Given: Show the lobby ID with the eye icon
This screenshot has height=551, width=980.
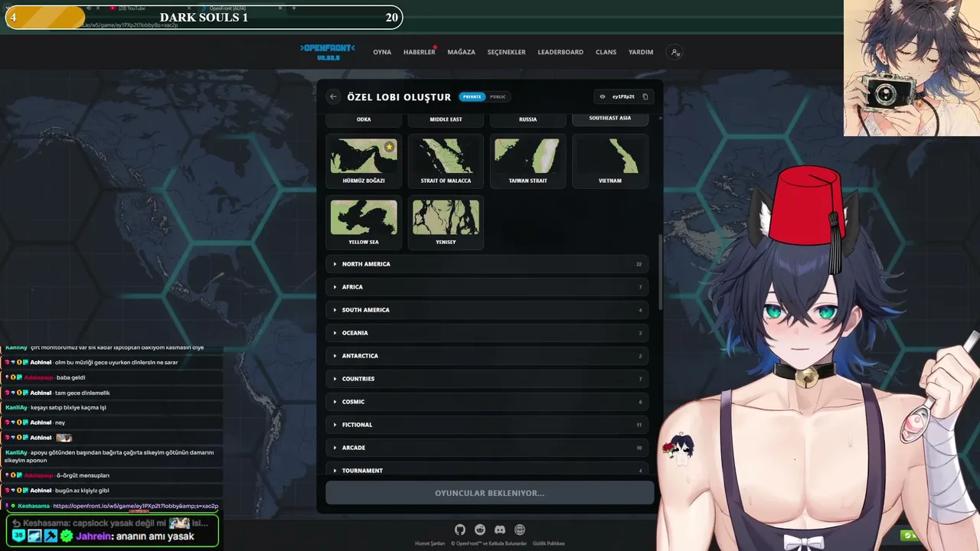Looking at the screenshot, I should pyautogui.click(x=603, y=96).
